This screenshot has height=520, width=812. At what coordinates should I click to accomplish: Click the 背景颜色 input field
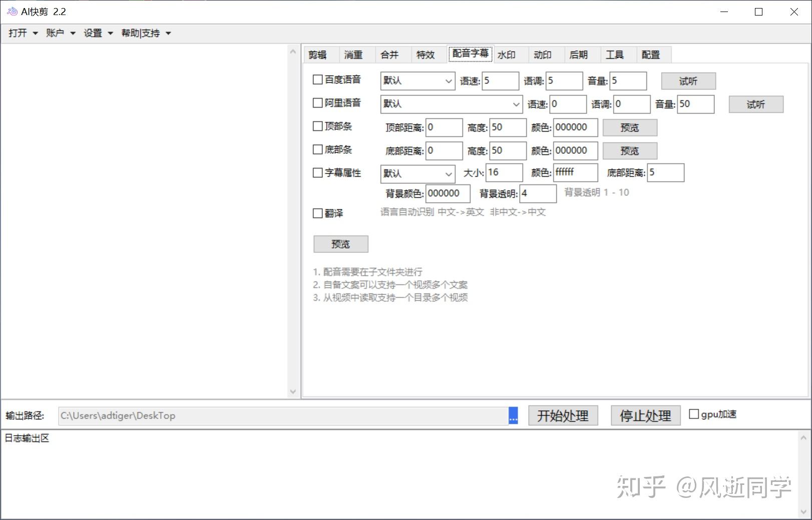pos(448,193)
